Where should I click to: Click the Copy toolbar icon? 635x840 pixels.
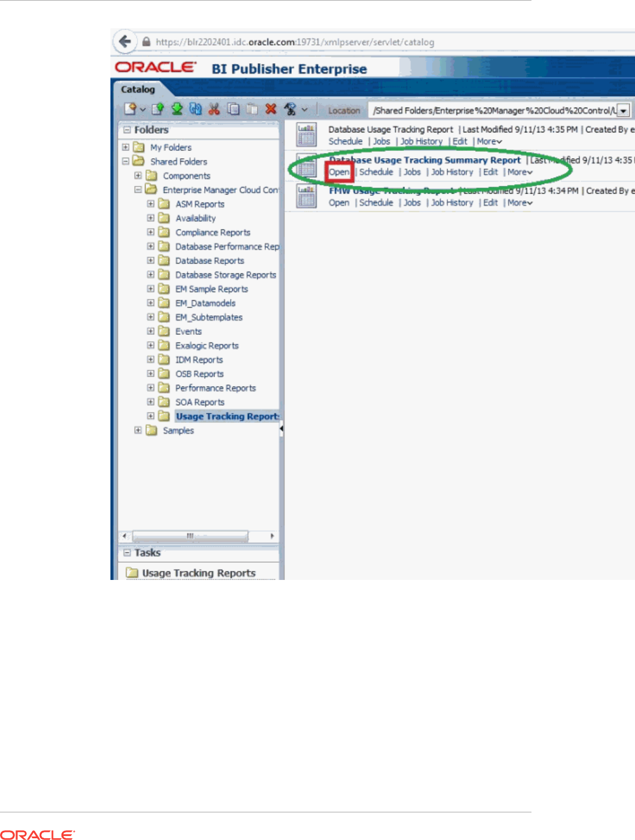point(233,109)
